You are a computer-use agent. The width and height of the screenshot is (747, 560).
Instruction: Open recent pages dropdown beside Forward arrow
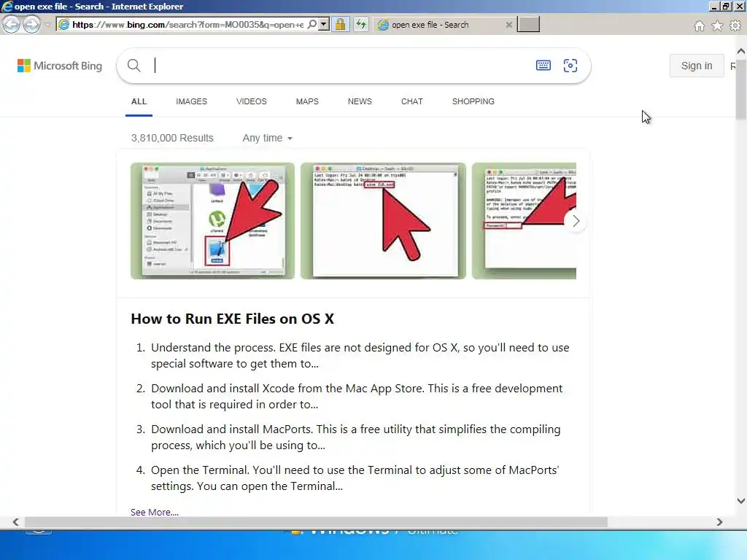[47, 25]
